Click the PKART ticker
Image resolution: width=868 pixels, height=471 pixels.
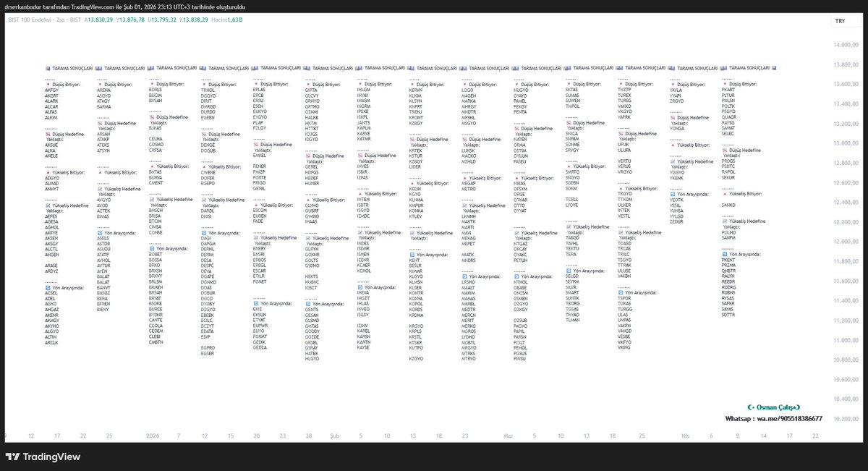click(728, 90)
